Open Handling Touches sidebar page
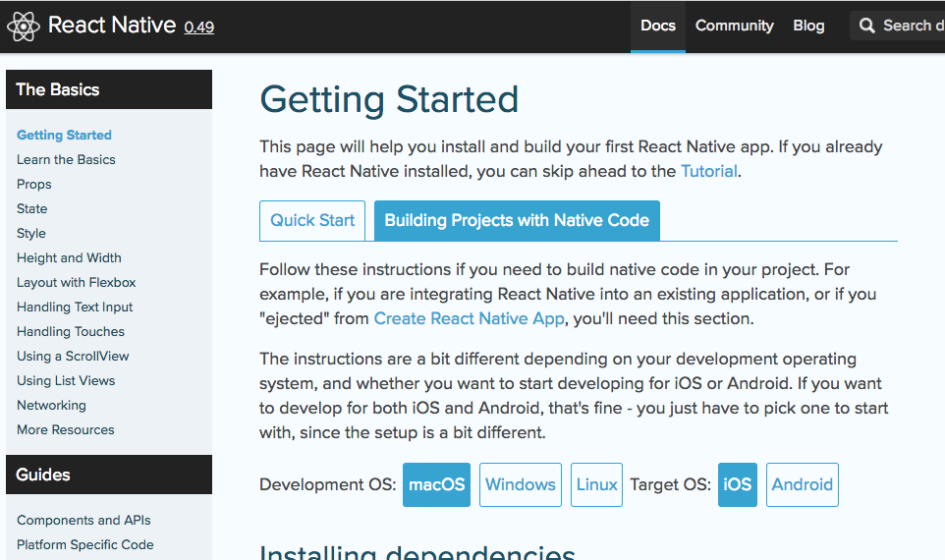The image size is (945, 560). coord(71,331)
